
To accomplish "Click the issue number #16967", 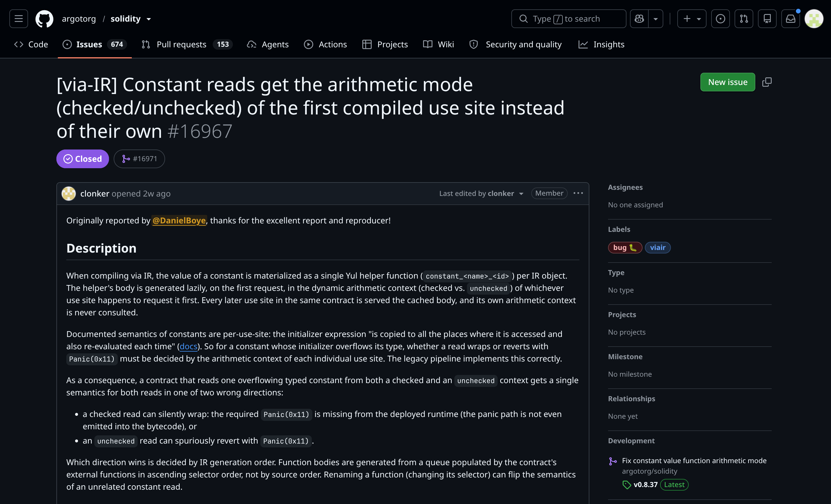I will [200, 131].
